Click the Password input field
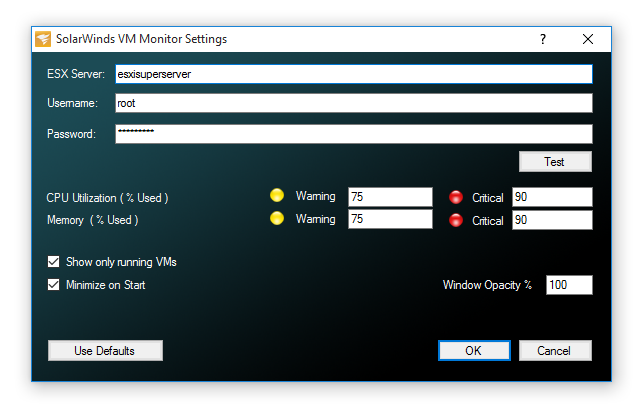The width and height of the screenshot is (642, 415). pyautogui.click(x=354, y=134)
